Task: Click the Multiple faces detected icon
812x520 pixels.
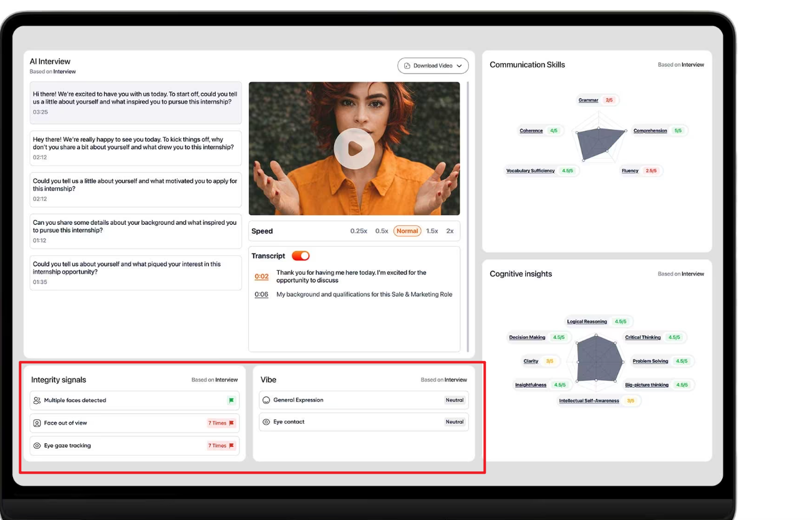Action: (x=37, y=401)
